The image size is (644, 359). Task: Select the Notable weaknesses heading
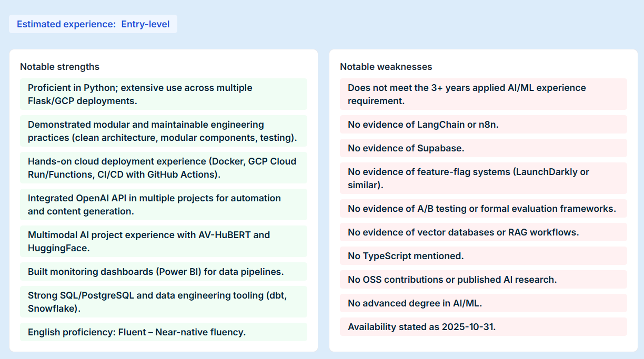386,67
